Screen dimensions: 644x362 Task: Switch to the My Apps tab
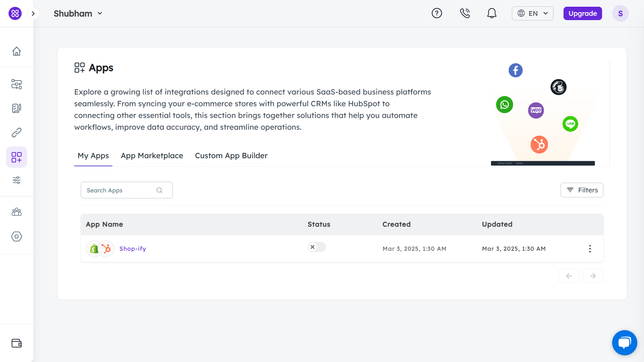(93, 156)
